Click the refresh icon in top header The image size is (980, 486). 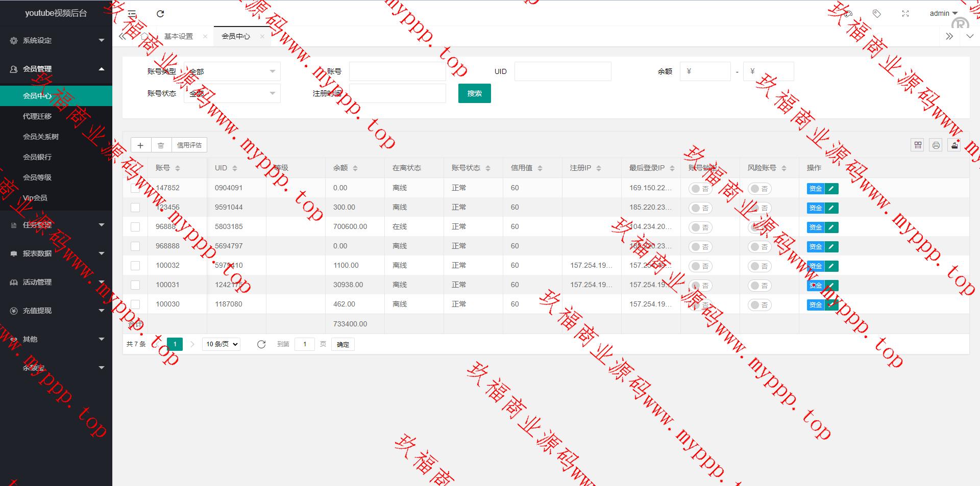(160, 14)
